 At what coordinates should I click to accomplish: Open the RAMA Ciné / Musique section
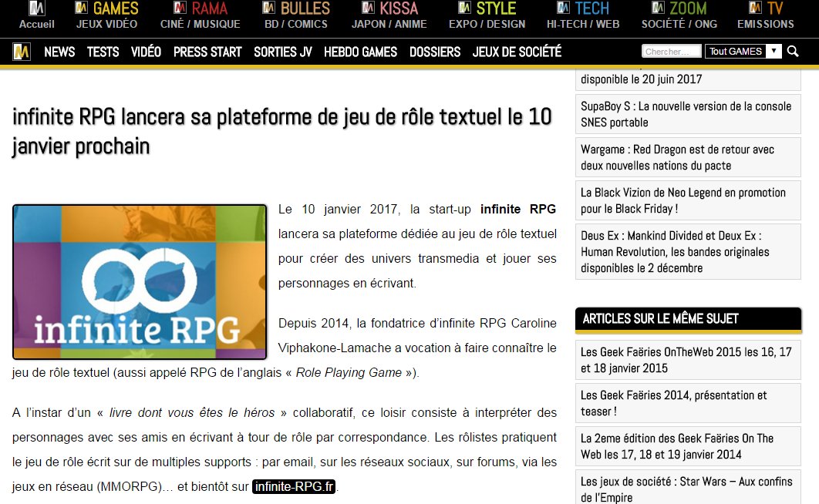coord(200,15)
